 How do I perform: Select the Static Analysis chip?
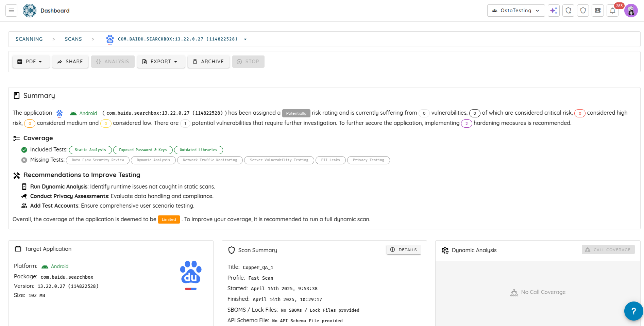90,150
